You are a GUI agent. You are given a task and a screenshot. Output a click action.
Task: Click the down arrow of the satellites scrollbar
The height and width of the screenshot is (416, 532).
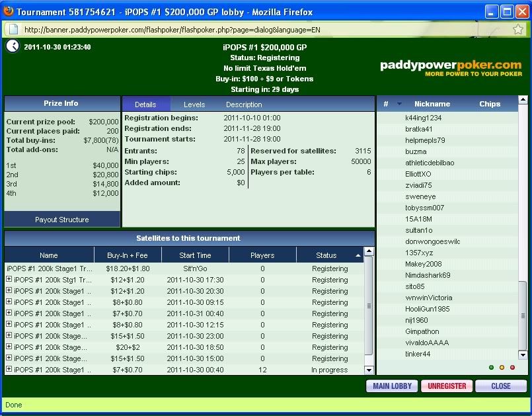369,370
